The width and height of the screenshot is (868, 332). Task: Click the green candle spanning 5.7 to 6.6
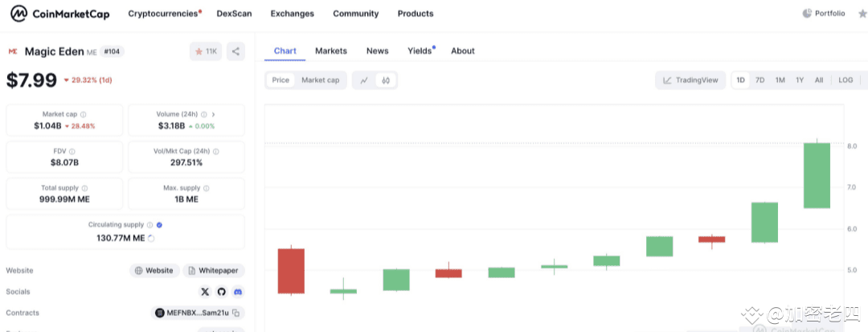(x=764, y=223)
